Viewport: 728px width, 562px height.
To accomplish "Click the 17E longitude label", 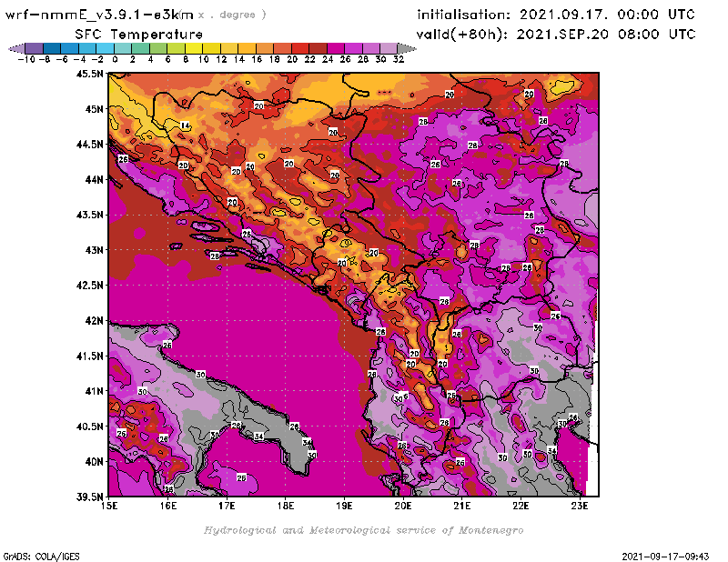I will pos(227,506).
